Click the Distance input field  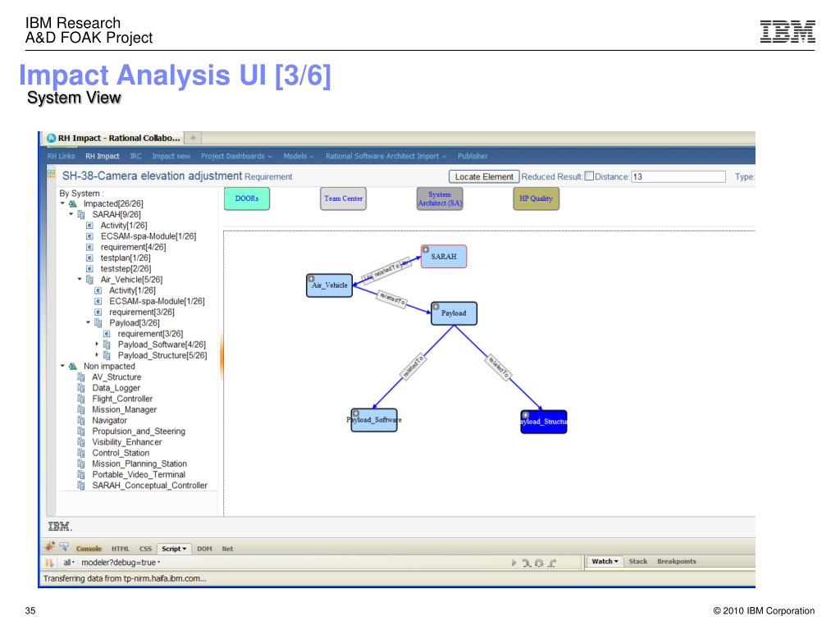pyautogui.click(x=678, y=176)
